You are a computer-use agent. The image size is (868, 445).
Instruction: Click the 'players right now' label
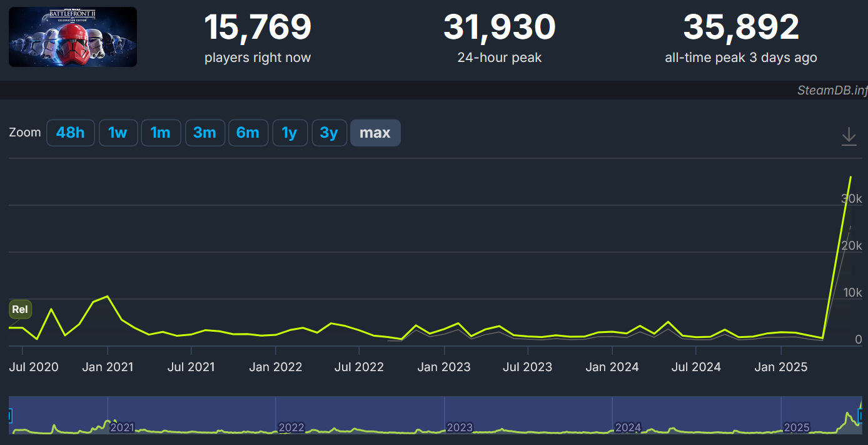pyautogui.click(x=258, y=58)
